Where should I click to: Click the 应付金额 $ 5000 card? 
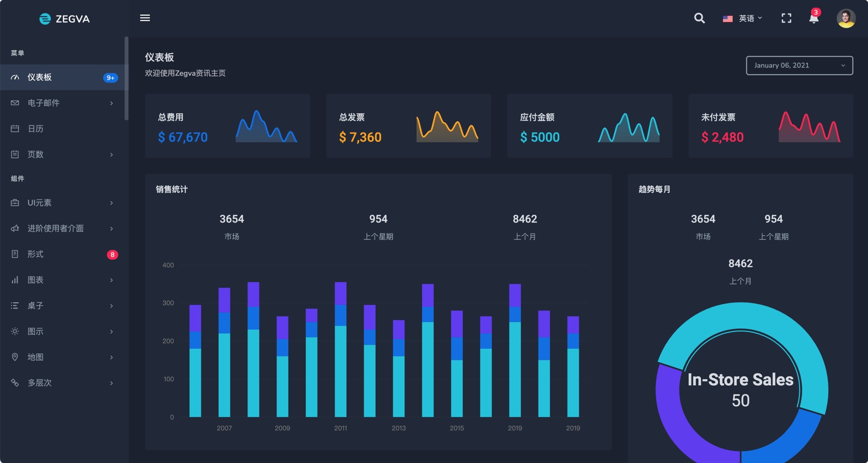coord(589,126)
